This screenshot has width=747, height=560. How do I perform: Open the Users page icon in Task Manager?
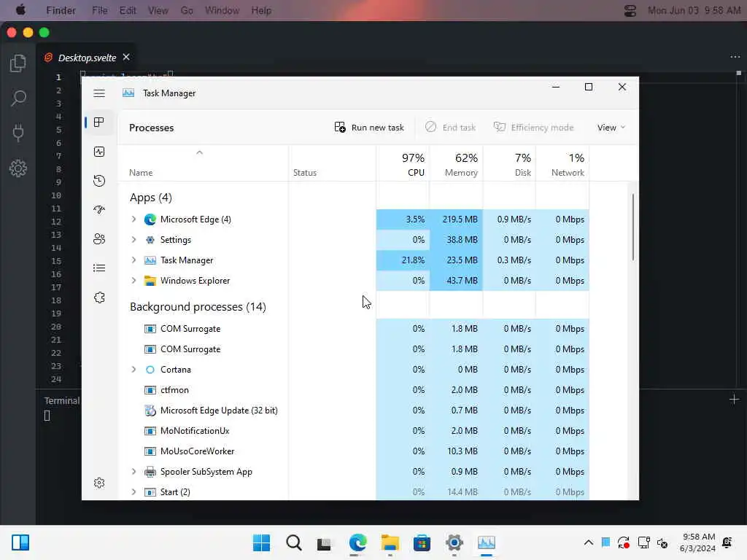tap(99, 239)
